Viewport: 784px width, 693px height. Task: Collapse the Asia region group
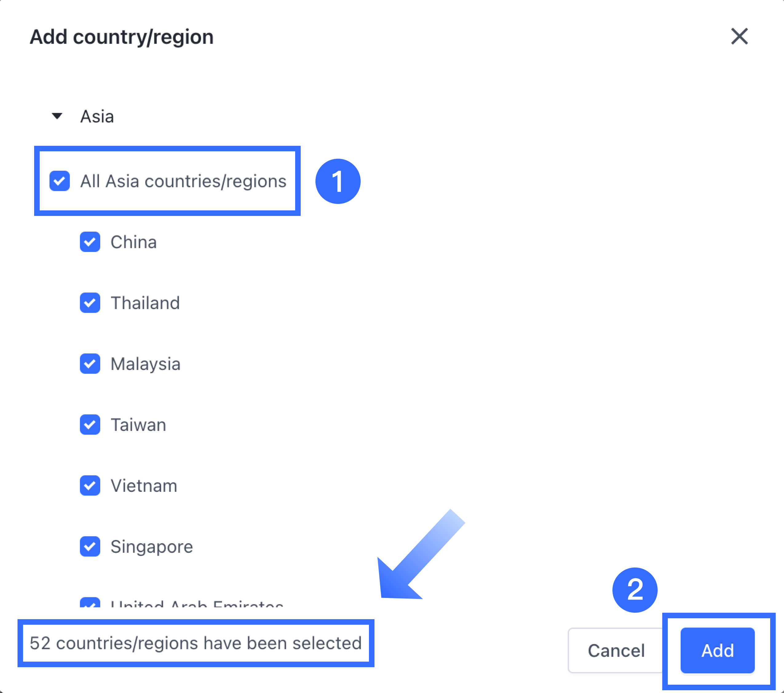[57, 116]
